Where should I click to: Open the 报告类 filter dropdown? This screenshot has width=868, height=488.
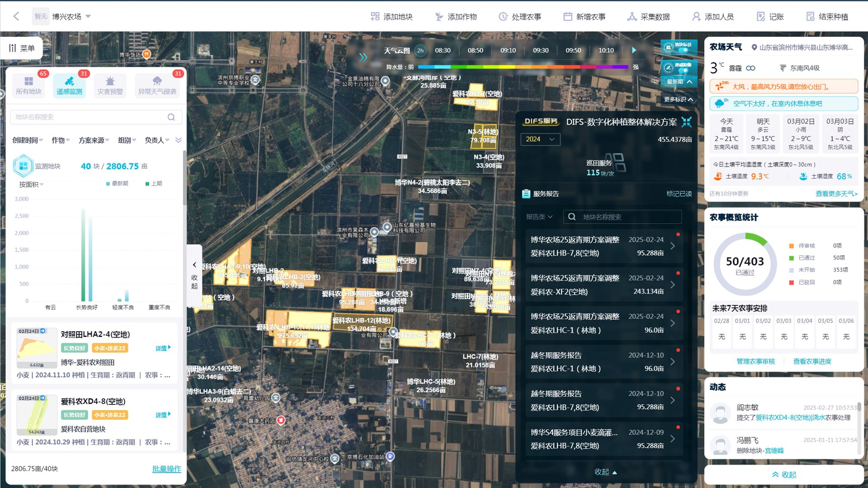(539, 217)
